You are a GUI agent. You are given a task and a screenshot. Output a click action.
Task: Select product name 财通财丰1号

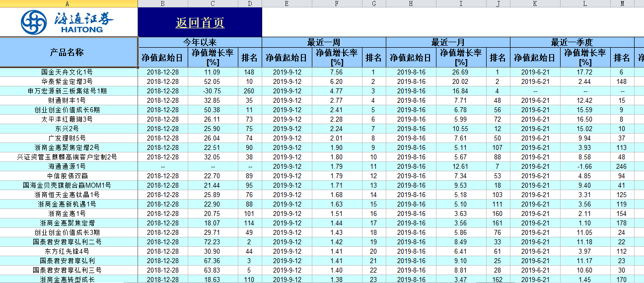pos(67,100)
